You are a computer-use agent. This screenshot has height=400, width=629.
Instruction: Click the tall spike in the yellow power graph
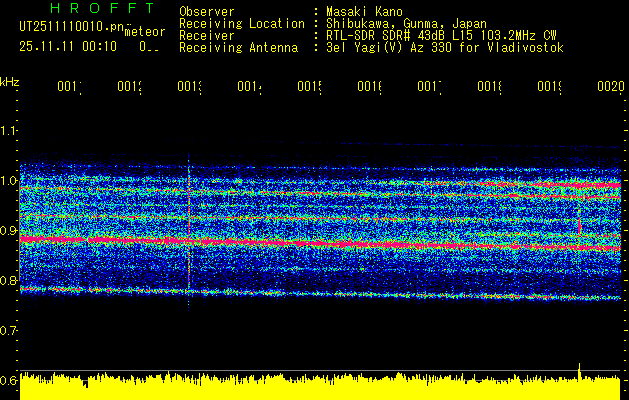tap(579, 371)
